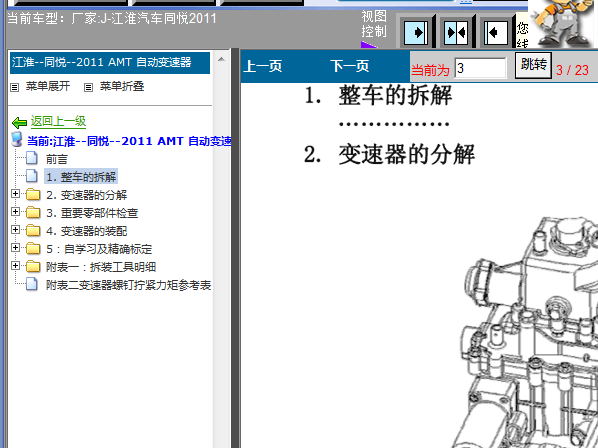Select the 1. 整车的拆解 tree item

(81, 177)
